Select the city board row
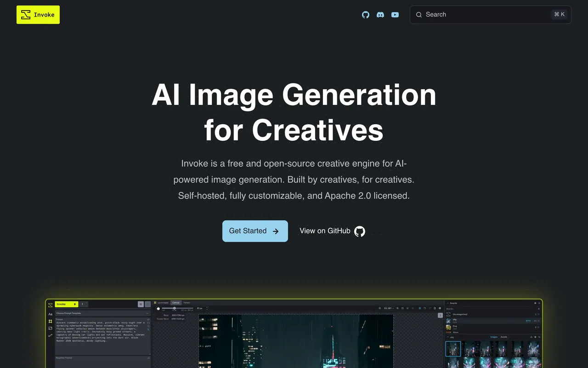588x368 pixels. 493,321
